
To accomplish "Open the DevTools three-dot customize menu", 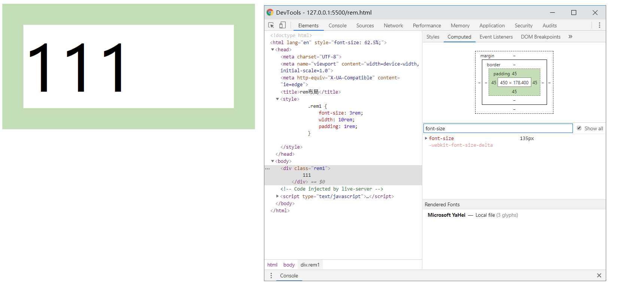I will pyautogui.click(x=599, y=25).
